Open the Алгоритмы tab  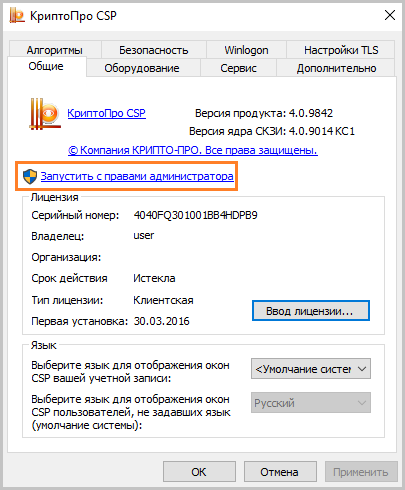pyautogui.click(x=55, y=50)
